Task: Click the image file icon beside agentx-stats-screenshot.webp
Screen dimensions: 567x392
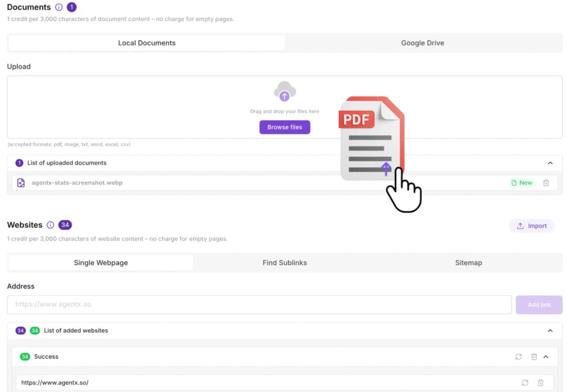Action: (21, 183)
